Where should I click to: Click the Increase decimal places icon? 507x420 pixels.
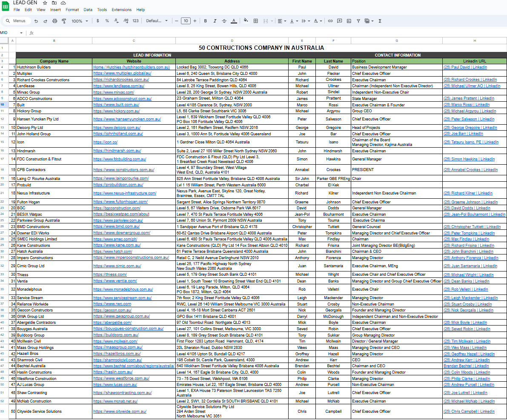pos(126,20)
